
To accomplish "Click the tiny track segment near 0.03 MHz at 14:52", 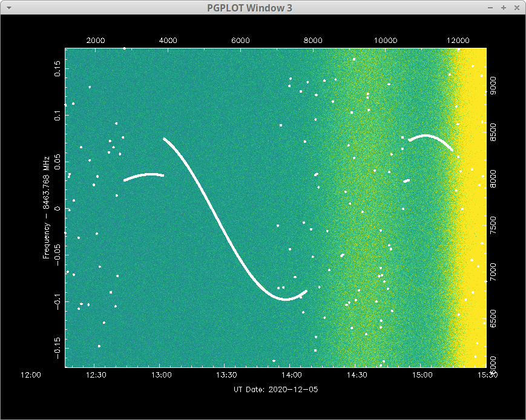I will [406, 181].
